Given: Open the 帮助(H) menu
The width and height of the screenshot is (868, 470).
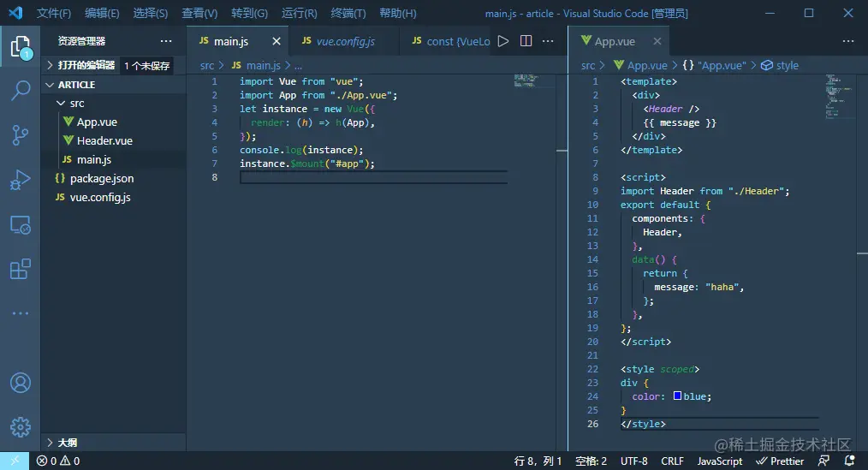Looking at the screenshot, I should click(397, 13).
